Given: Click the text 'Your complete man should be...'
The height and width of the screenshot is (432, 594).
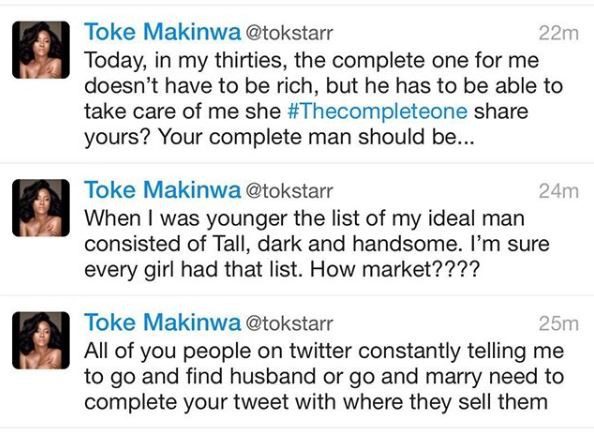Looking at the screenshot, I should pyautogui.click(x=316, y=137).
